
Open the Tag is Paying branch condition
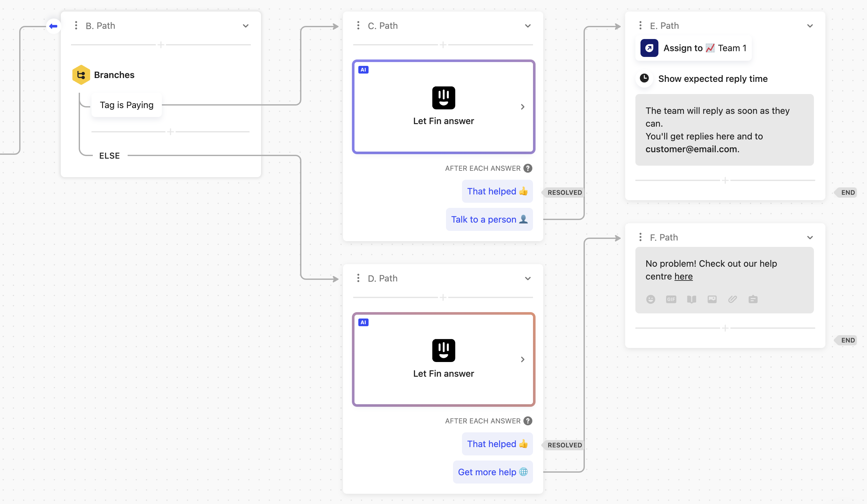127,105
